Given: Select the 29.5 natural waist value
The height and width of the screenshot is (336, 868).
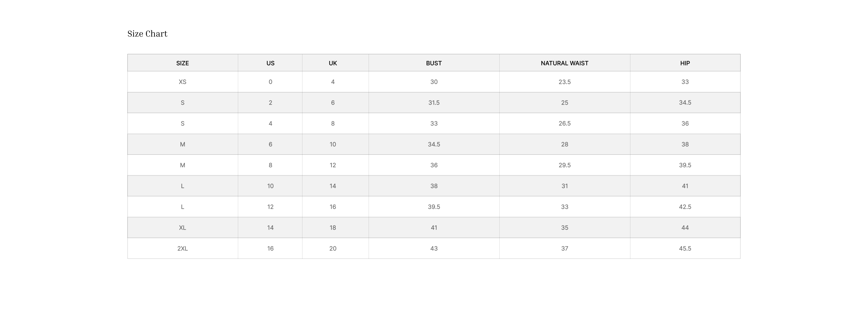Looking at the screenshot, I should (564, 165).
